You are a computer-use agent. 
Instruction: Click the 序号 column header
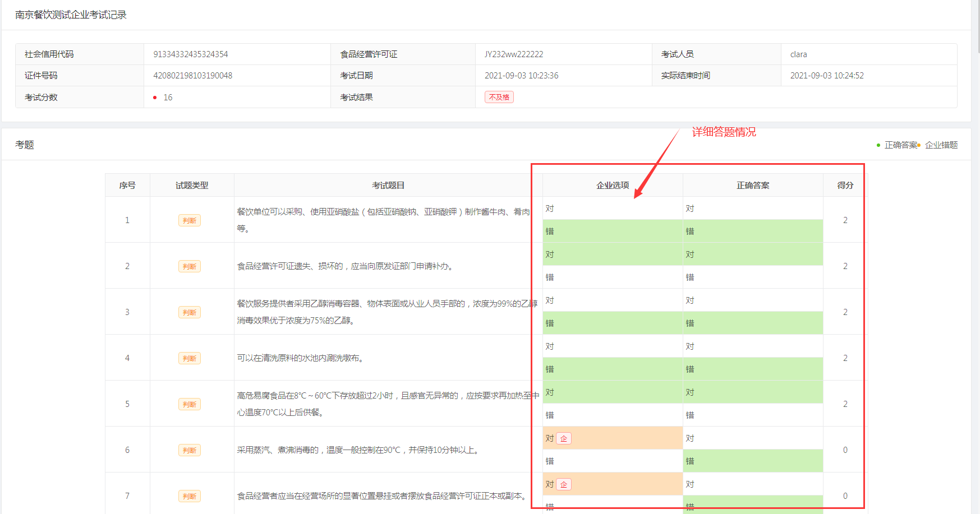(x=127, y=185)
